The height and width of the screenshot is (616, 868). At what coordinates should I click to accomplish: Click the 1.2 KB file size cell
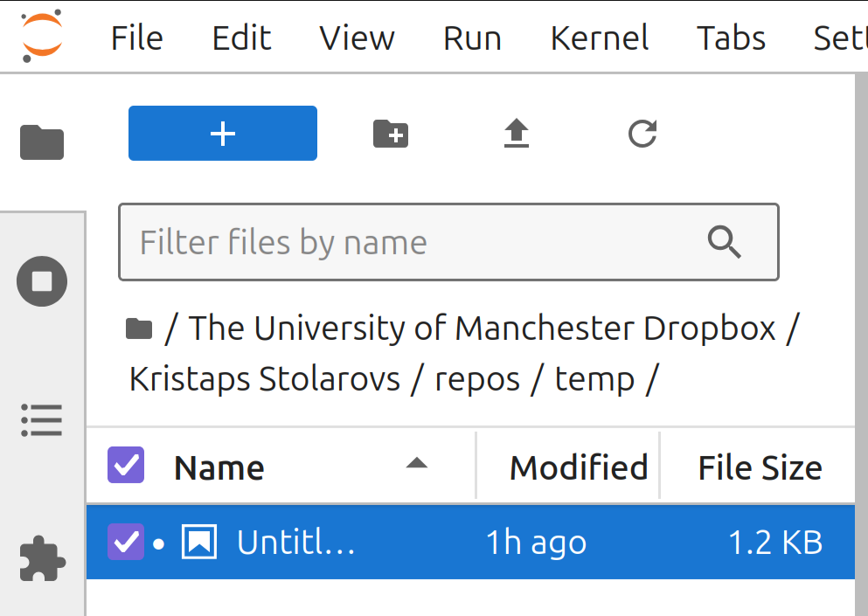click(775, 543)
